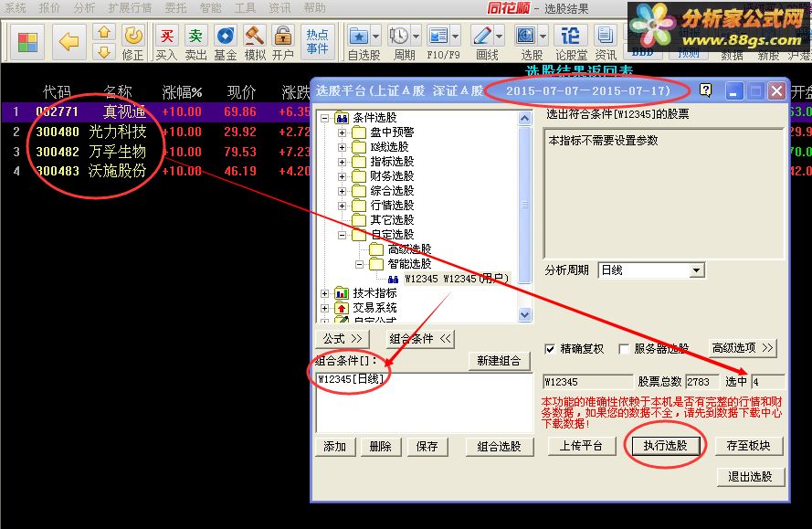Select the W12345 (用户) tree item
Viewport: 812px width, 529px height.
tap(456, 279)
